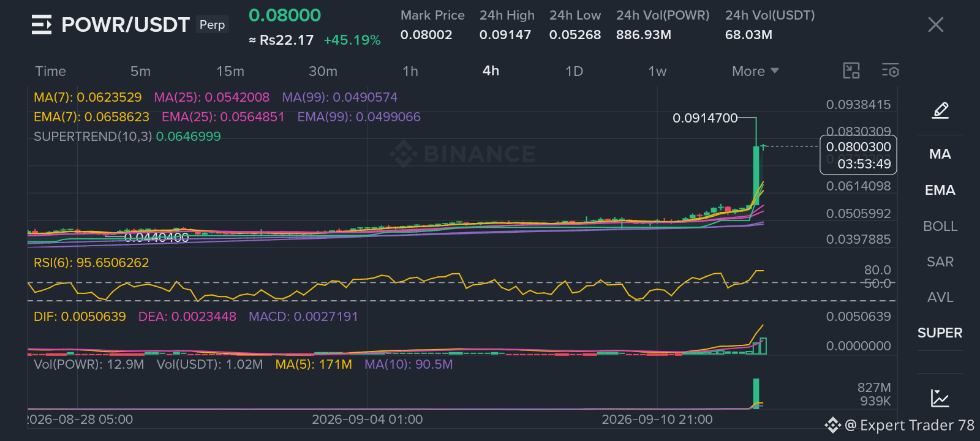Choose the Time chart view
This screenshot has width=980, height=441.
pyautogui.click(x=50, y=71)
